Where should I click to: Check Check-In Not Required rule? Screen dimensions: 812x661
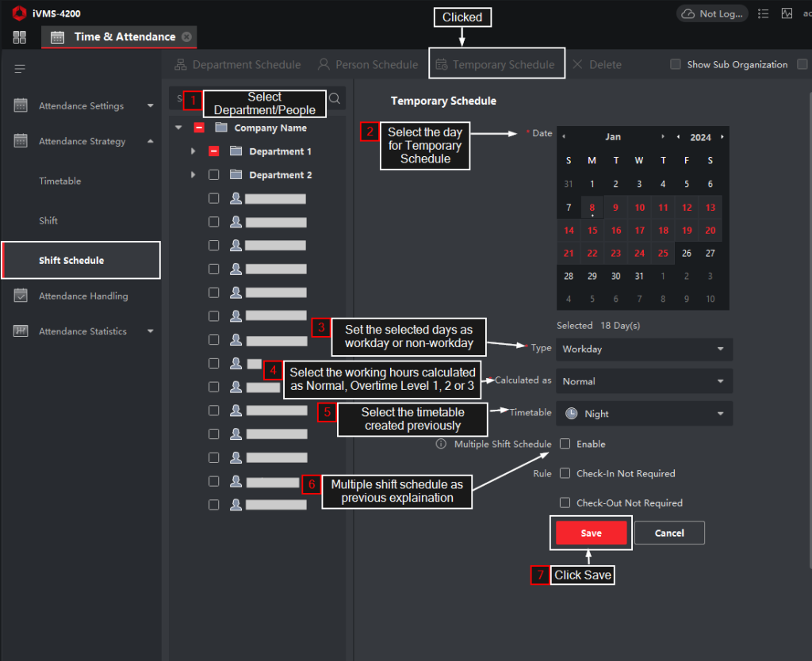pos(565,473)
